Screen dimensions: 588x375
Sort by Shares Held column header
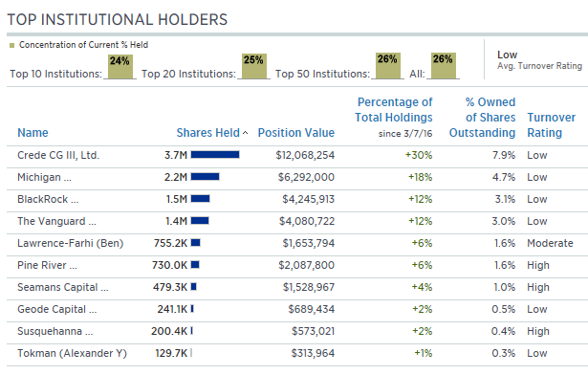tap(207, 133)
